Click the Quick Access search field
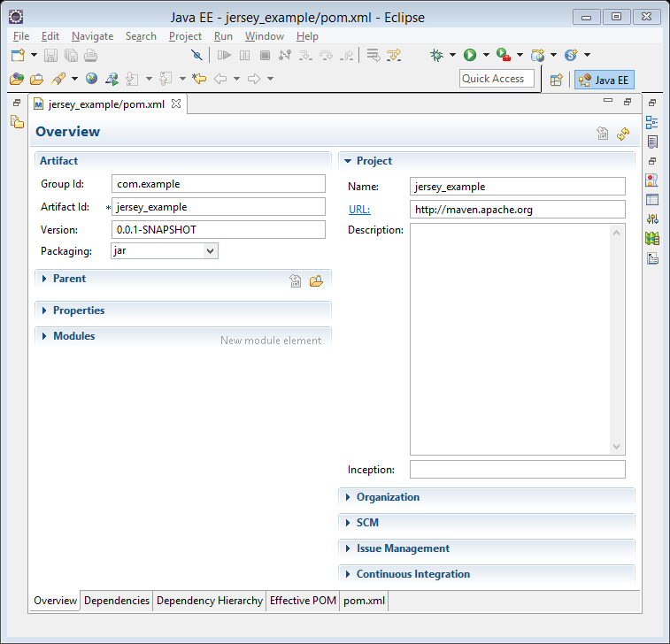 (x=497, y=79)
